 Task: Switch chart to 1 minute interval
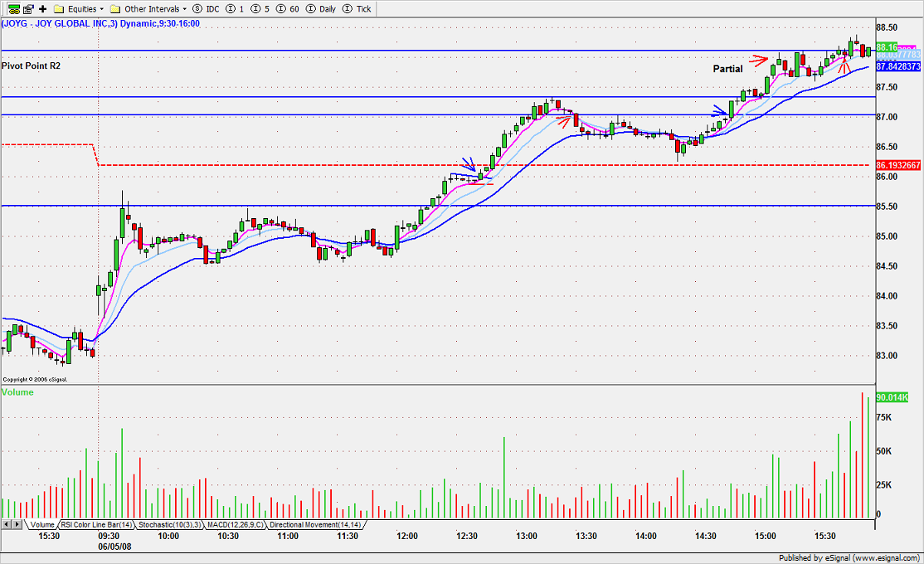(x=235, y=9)
